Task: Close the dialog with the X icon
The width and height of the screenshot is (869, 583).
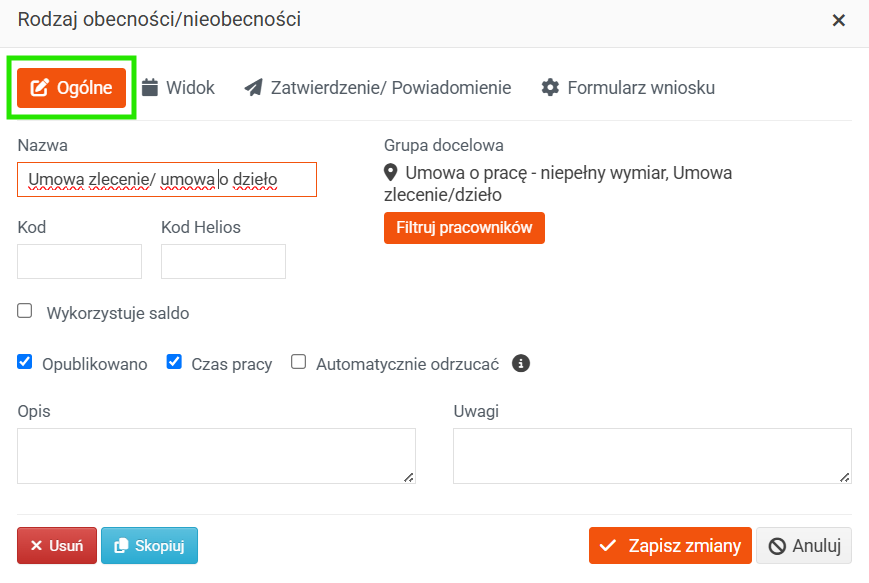Action: point(839,21)
